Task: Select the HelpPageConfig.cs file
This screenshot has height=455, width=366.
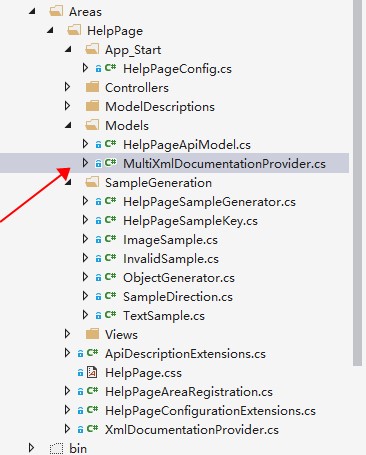Action: pyautogui.click(x=177, y=69)
